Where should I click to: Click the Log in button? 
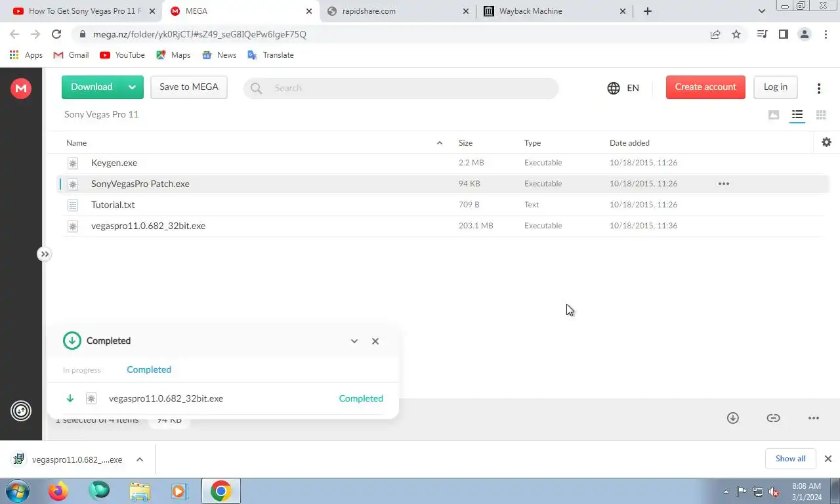coord(775,87)
